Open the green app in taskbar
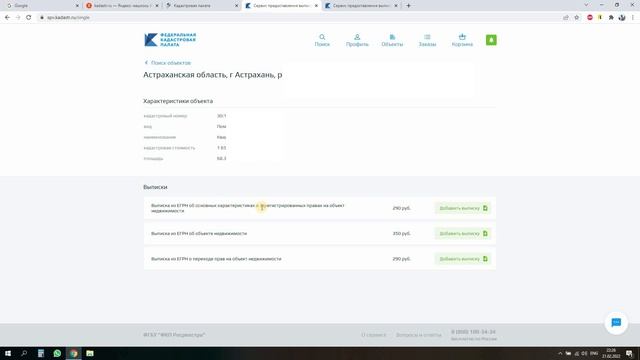 click(x=90, y=353)
